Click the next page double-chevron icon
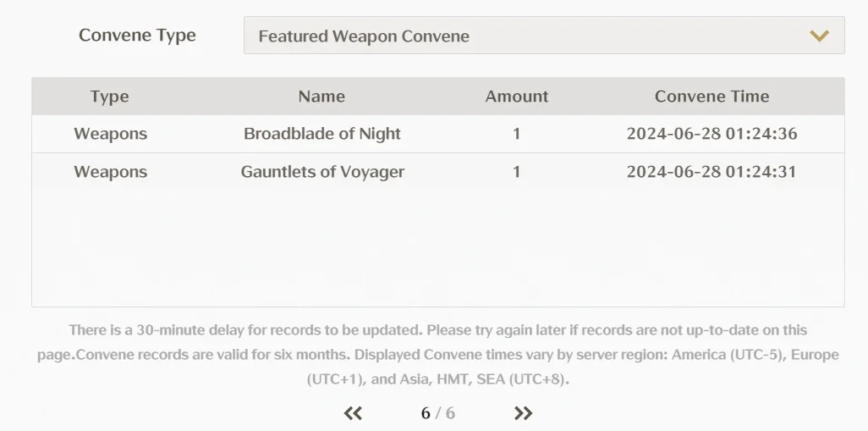Image resolution: width=868 pixels, height=431 pixels. [523, 413]
